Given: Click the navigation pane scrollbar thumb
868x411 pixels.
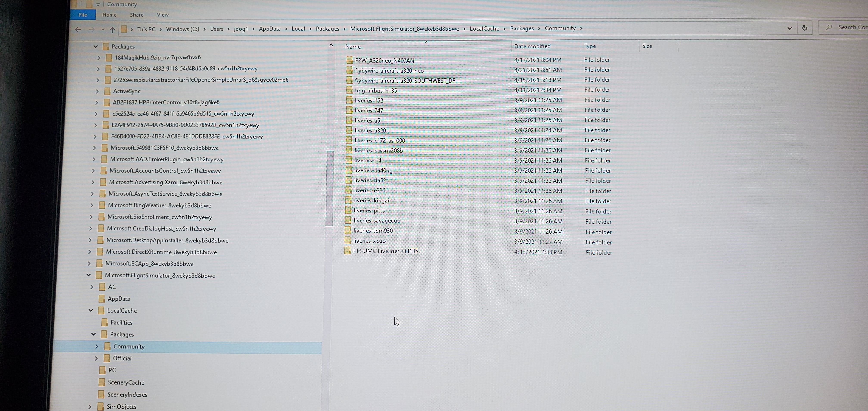Looking at the screenshot, I should [x=330, y=188].
